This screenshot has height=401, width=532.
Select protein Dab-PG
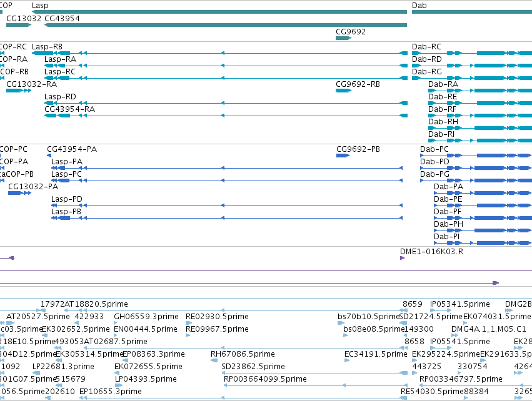434,174
